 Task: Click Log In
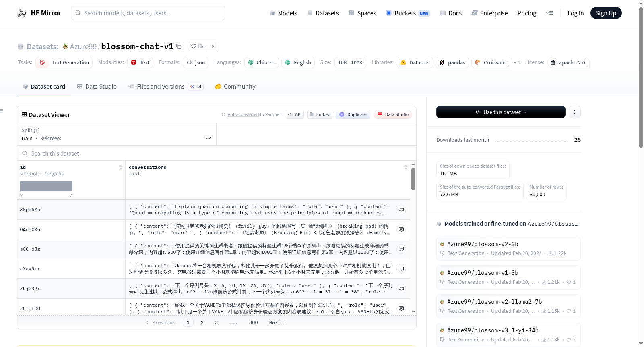576,13
